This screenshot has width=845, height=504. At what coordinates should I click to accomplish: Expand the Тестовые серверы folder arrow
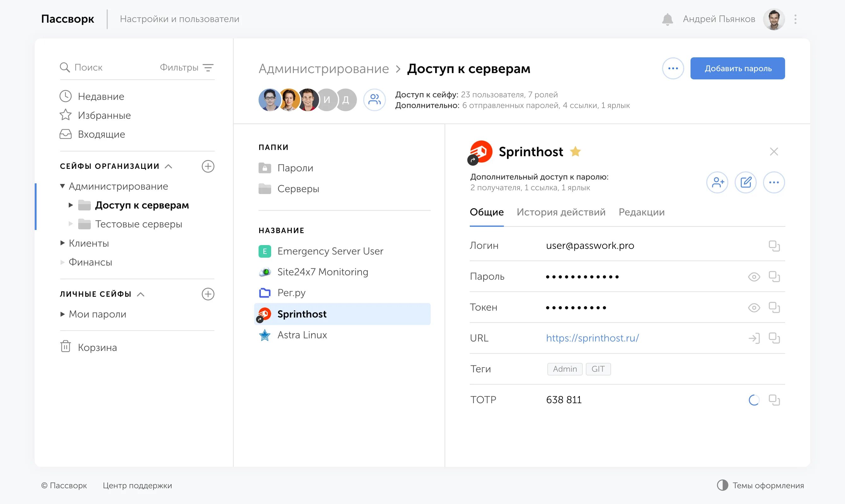(70, 224)
